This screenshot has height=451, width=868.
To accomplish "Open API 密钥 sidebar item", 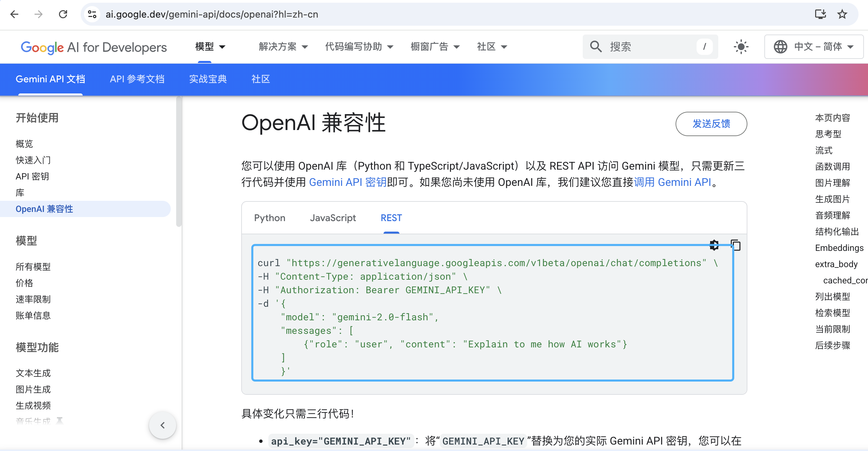I will (x=32, y=176).
